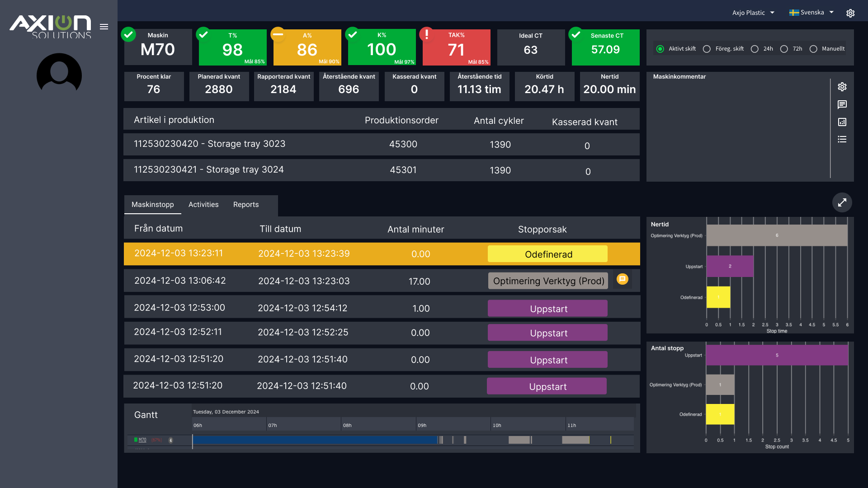This screenshot has height=488, width=868.
Task: Select the Storage tray 3024 article row
Action: point(382,170)
